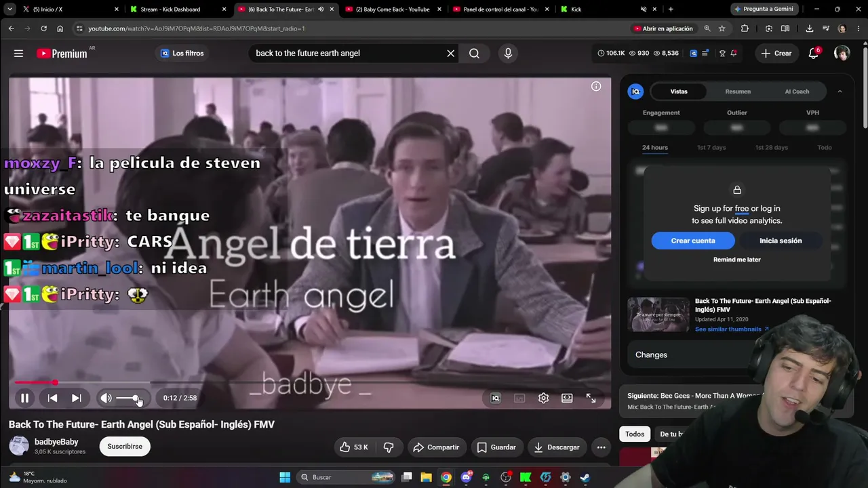Open the YouTube account avatar menu
This screenshot has height=488, width=868.
coord(842,54)
